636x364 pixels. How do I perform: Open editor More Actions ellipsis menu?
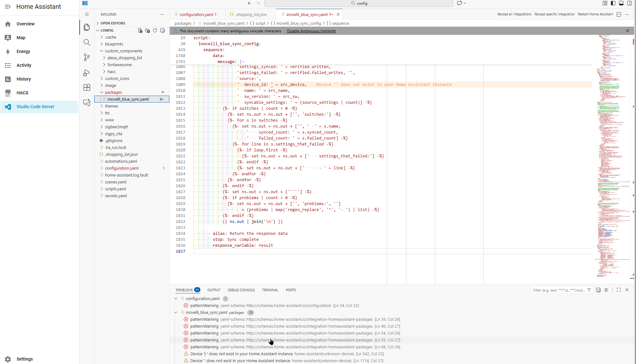[x=627, y=14]
